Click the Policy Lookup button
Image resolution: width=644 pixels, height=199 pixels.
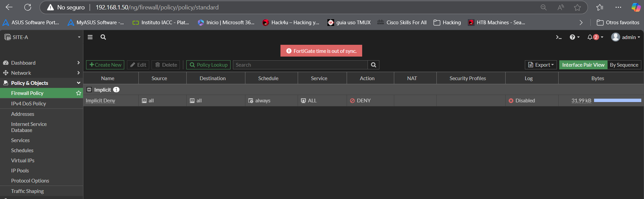click(x=208, y=65)
